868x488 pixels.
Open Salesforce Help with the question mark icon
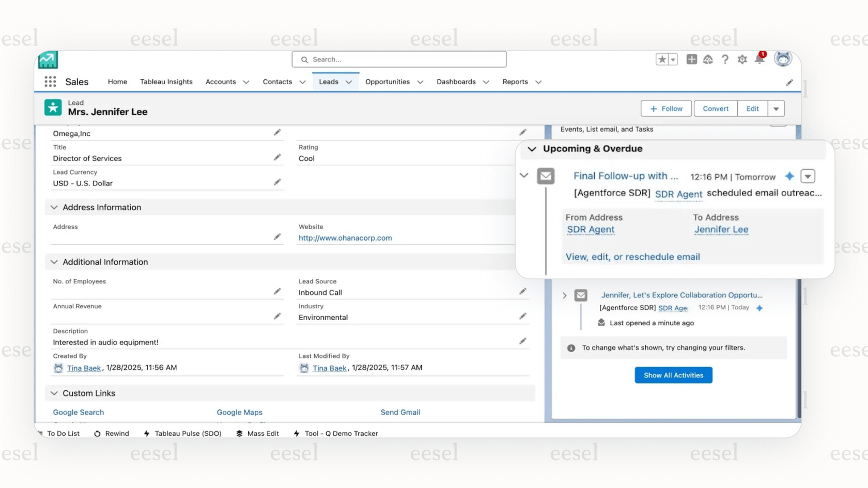725,59
